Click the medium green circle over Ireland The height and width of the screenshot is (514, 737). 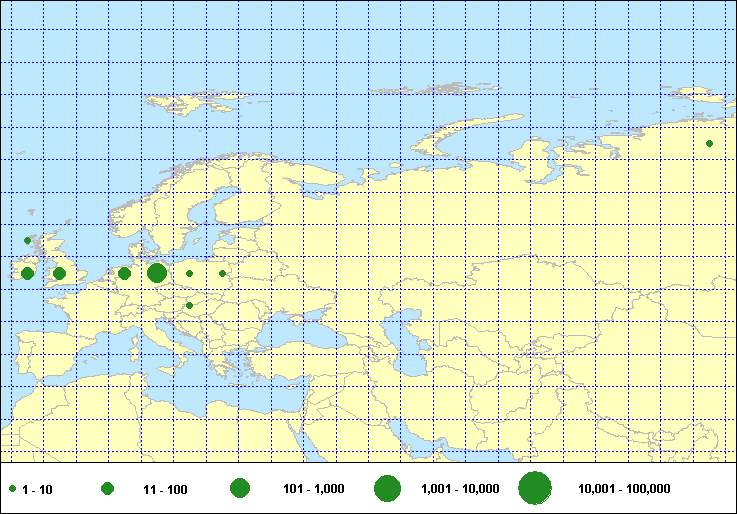(x=28, y=273)
